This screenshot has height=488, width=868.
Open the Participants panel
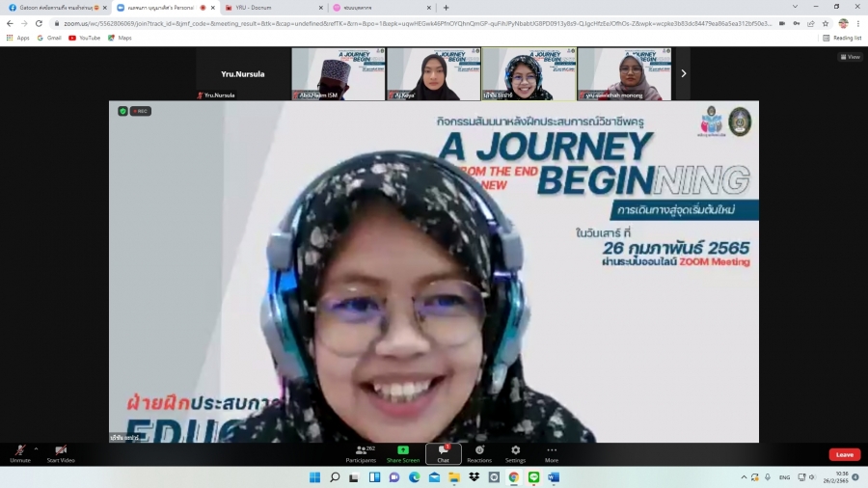click(361, 452)
